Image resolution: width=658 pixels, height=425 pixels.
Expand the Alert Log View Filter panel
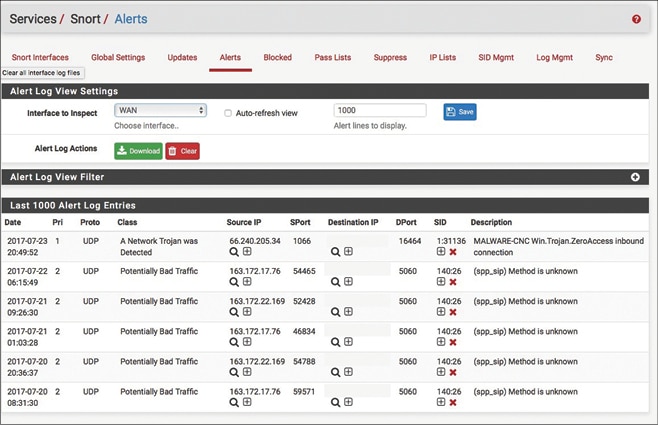pos(634,177)
